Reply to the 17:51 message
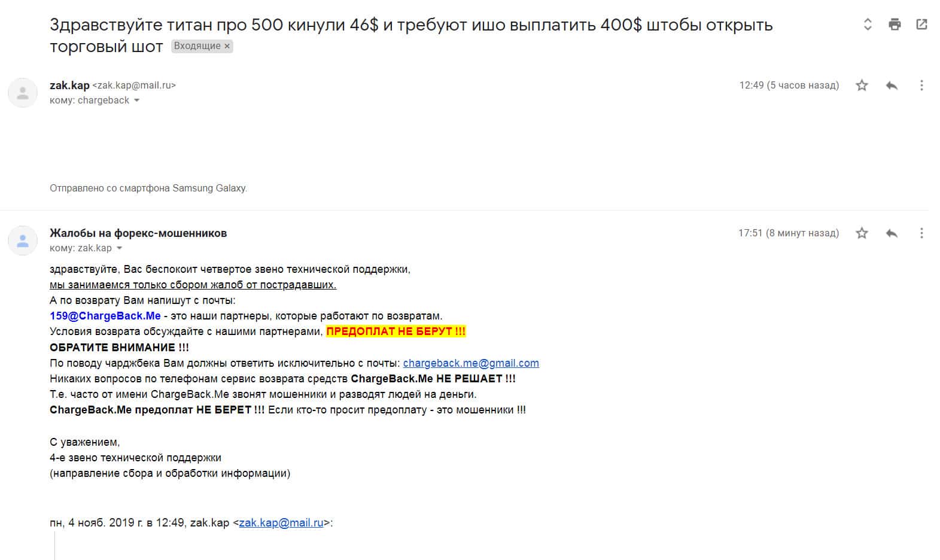This screenshot has width=940, height=560. 892,233
